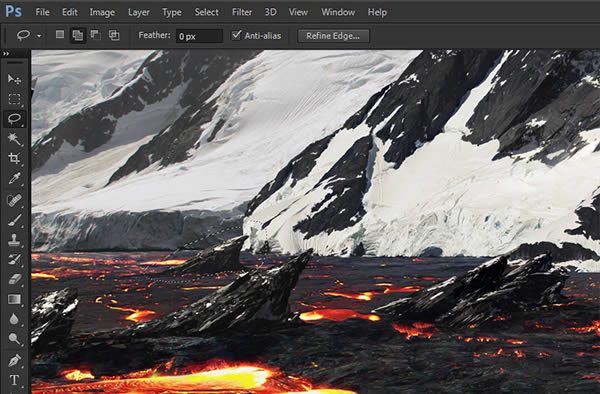Open the 3D menu
The image size is (600, 394).
pos(270,12)
